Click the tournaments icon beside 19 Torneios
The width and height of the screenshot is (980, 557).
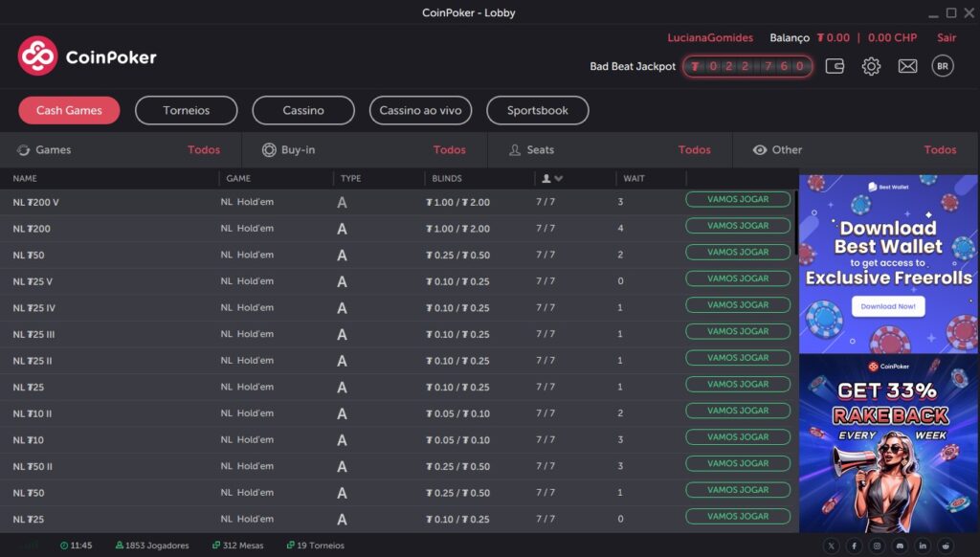[291, 546]
